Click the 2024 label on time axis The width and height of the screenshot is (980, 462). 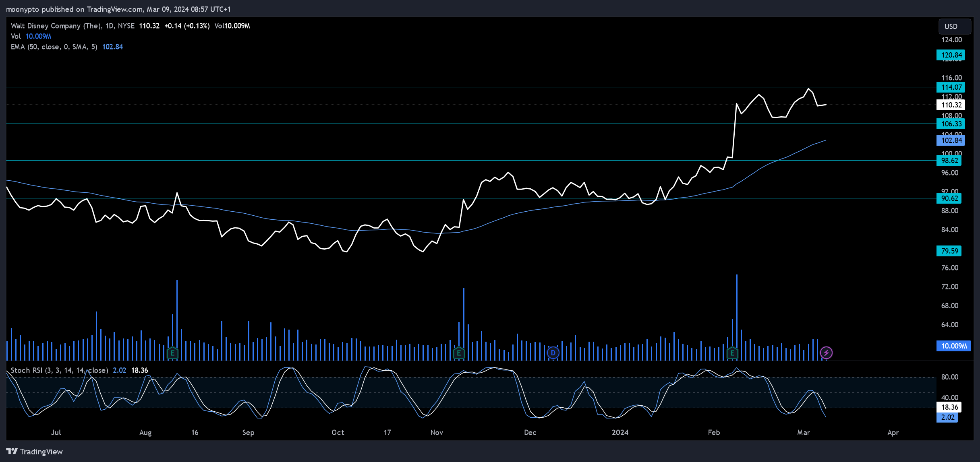point(620,432)
